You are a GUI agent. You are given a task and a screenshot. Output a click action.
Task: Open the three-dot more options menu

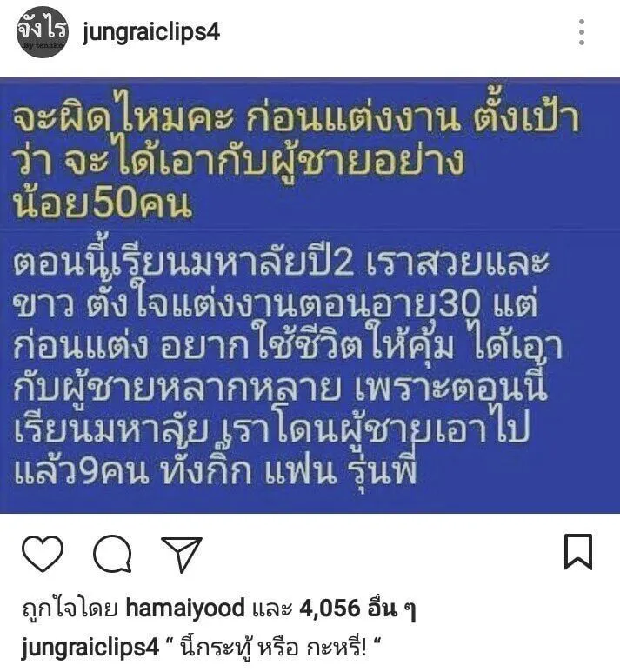coord(582,32)
